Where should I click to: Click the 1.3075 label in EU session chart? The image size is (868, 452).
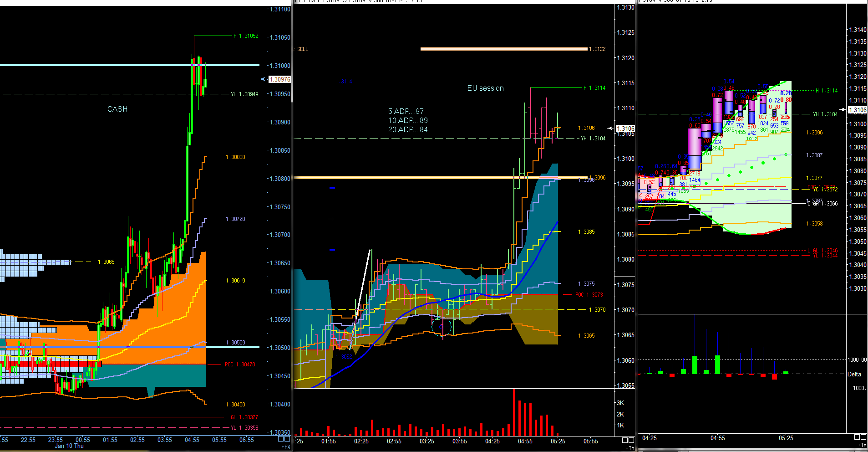point(586,284)
